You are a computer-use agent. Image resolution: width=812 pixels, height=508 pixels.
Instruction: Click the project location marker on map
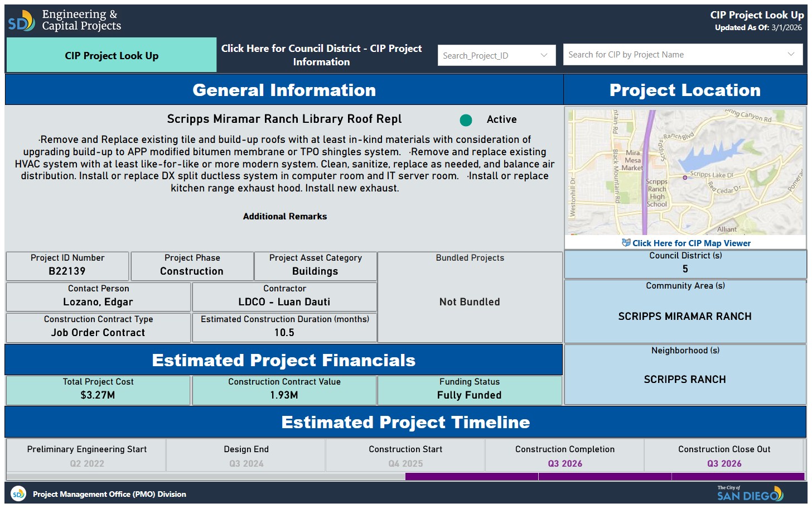[x=685, y=178]
